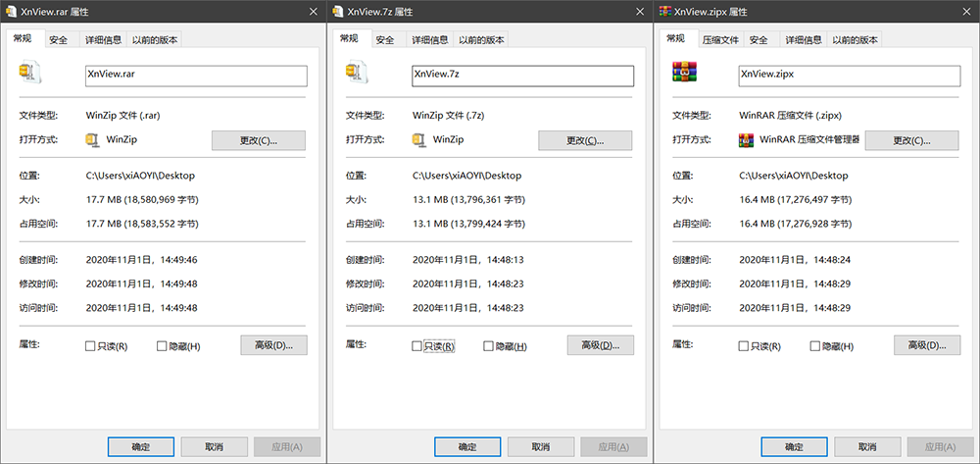Click disk size 17.7 MB (18,583,552 字节)
The height and width of the screenshot is (464, 980).
click(x=142, y=224)
